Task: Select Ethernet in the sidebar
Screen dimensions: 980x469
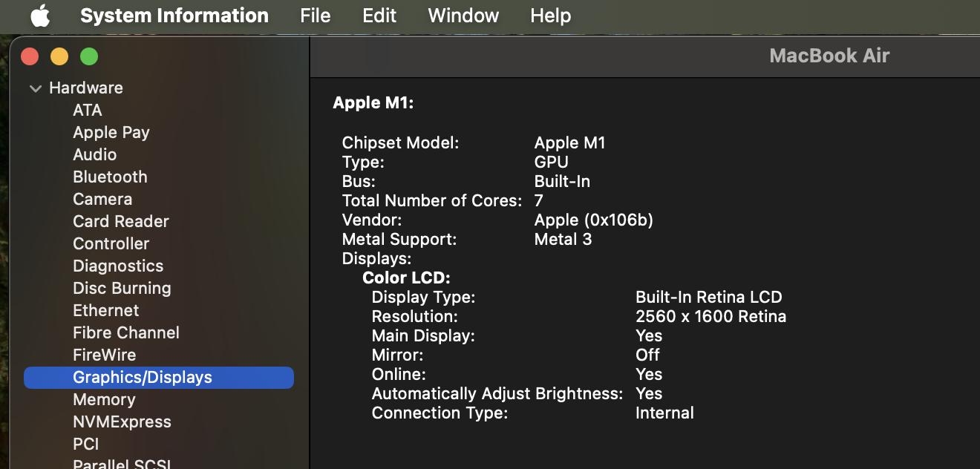Action: (x=105, y=310)
